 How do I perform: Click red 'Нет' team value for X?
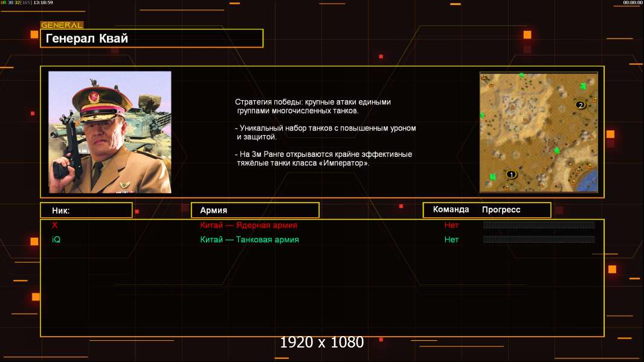pos(451,225)
